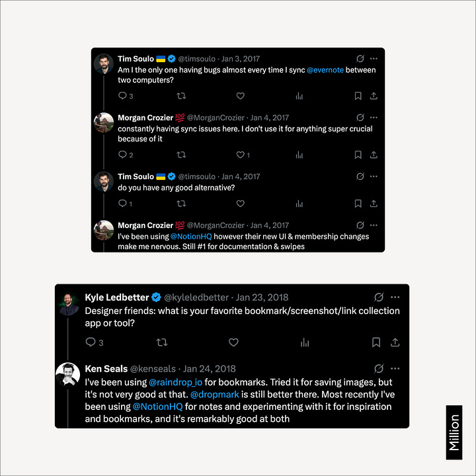Open @dropmark profile mention
Image resolution: width=476 pixels, height=476 pixels.
[215, 395]
